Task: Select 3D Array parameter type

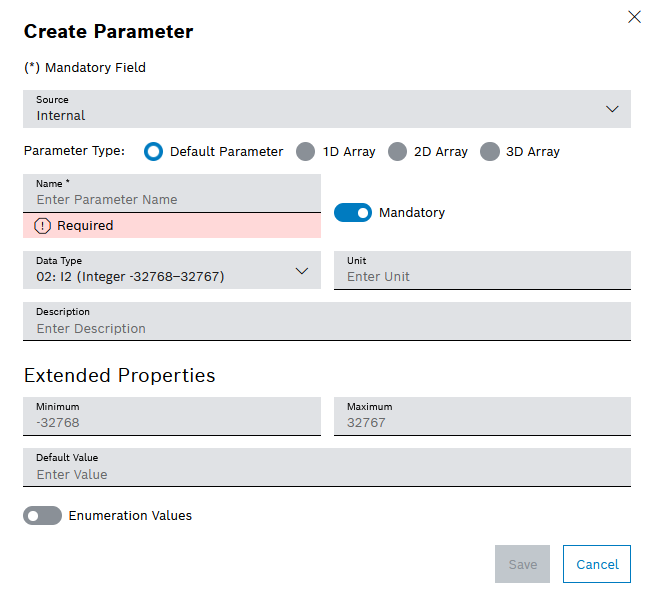Action: pyautogui.click(x=489, y=151)
